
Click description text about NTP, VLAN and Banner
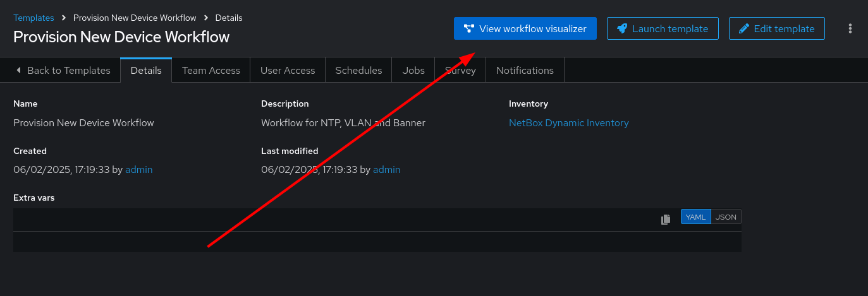[x=343, y=123]
